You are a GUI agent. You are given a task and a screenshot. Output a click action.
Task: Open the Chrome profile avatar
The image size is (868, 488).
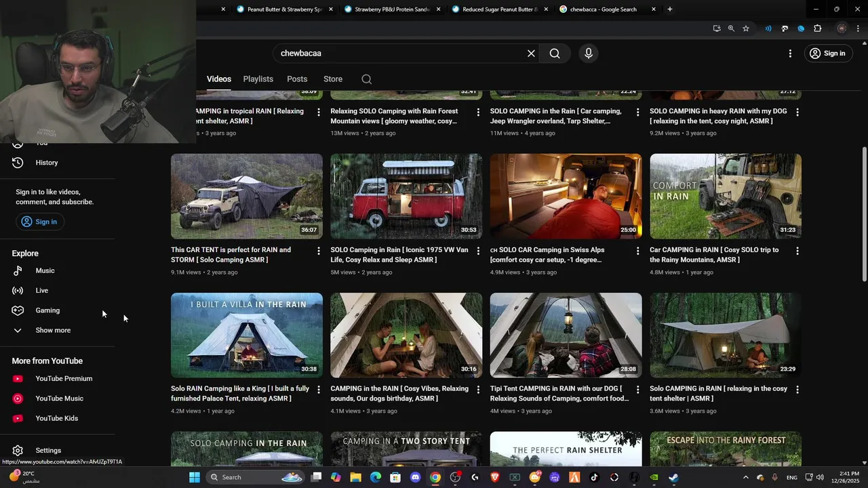click(842, 28)
